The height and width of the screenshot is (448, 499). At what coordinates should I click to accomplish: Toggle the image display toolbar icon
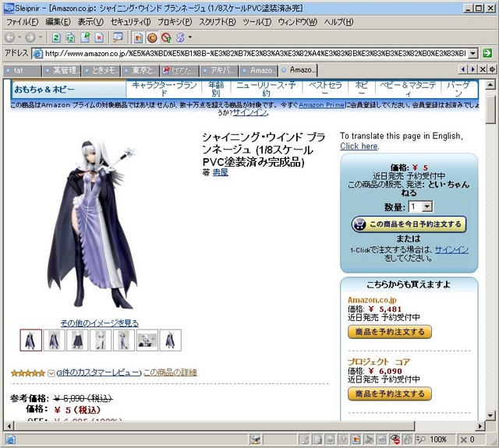click(138, 37)
